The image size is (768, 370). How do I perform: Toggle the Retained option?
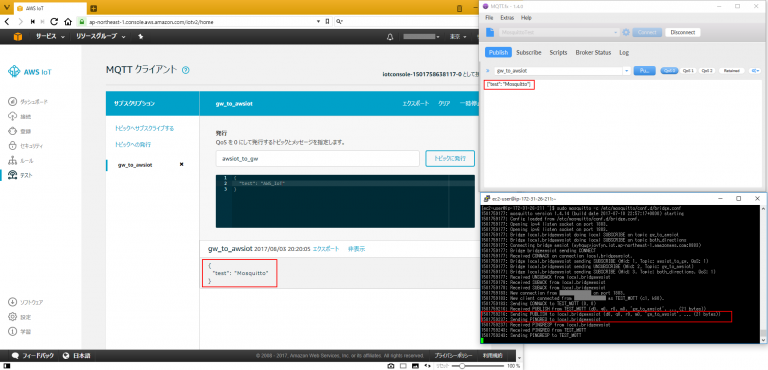(x=732, y=71)
